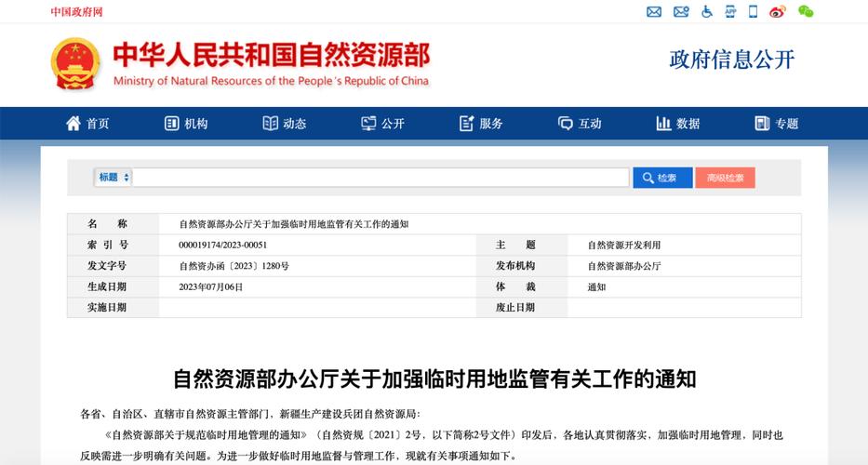The height and width of the screenshot is (465, 868).
Task: Open the 数据 menu item
Action: tap(688, 124)
